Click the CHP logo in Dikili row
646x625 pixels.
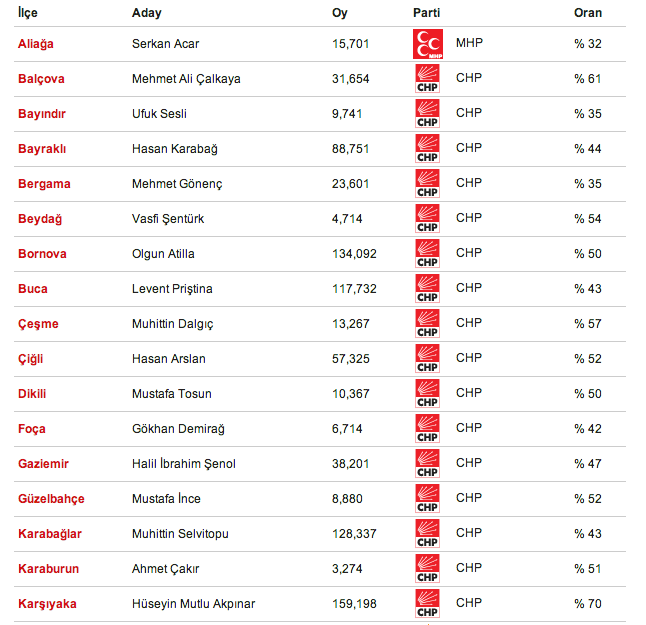tap(427, 394)
